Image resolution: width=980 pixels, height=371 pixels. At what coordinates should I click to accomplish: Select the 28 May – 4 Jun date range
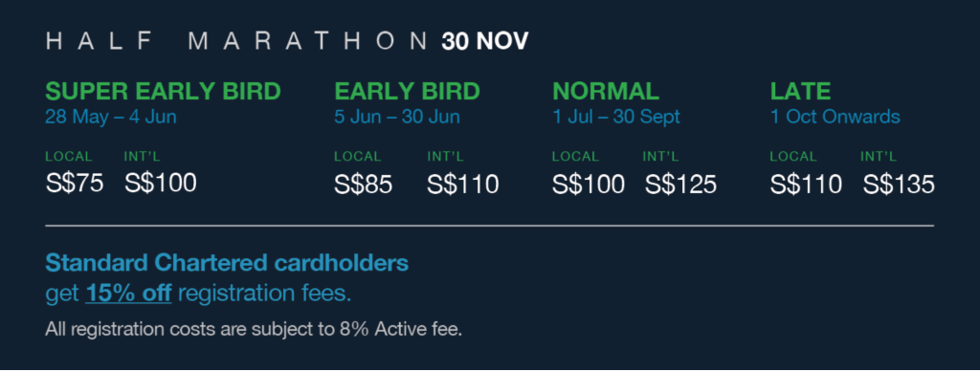[x=111, y=117]
